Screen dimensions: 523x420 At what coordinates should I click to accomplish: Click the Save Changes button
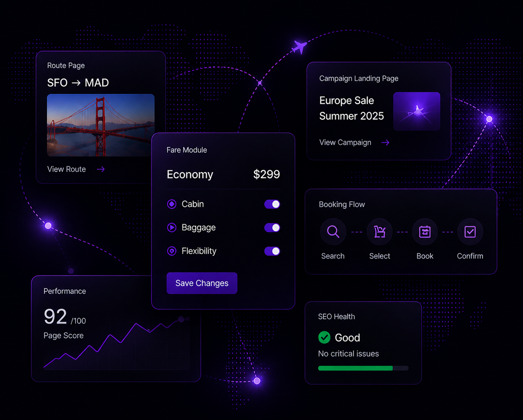[202, 283]
